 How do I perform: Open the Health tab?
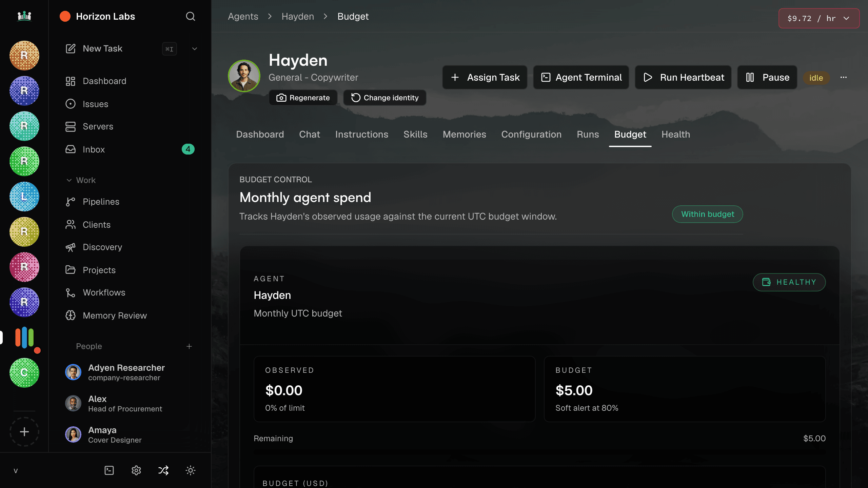tap(676, 135)
